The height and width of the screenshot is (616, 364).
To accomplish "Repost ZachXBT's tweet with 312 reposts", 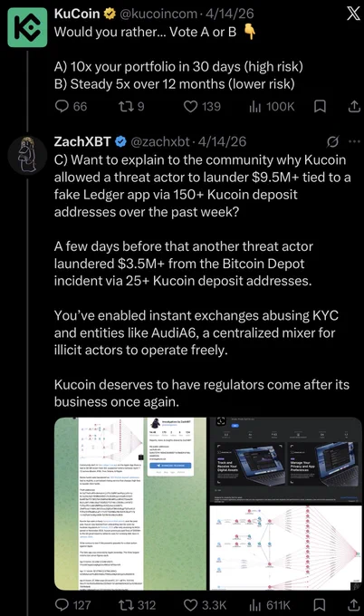I will pos(137,604).
